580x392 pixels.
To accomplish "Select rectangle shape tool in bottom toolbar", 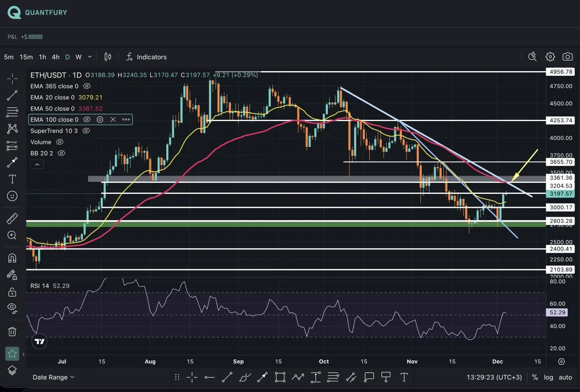I will pyautogui.click(x=280, y=377).
